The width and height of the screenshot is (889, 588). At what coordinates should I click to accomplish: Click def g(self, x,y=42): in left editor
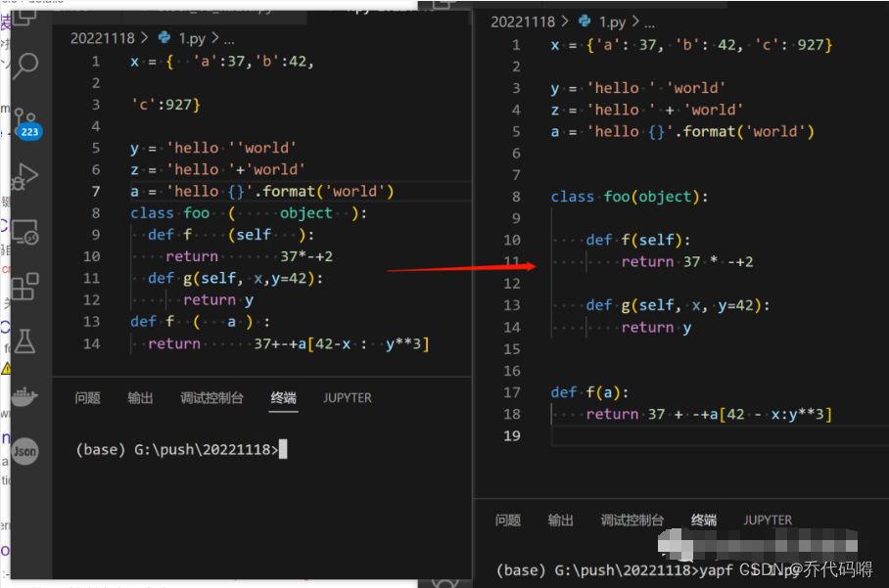[236, 279]
